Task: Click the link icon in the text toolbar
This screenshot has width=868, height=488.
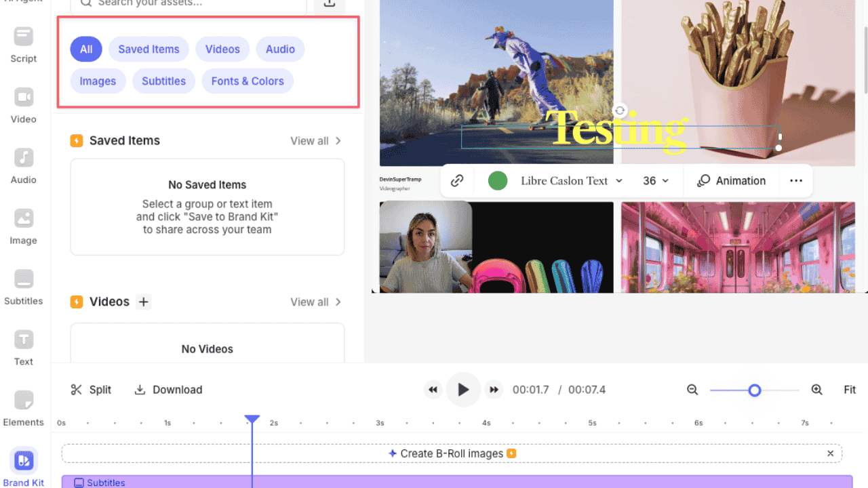Action: pos(457,180)
